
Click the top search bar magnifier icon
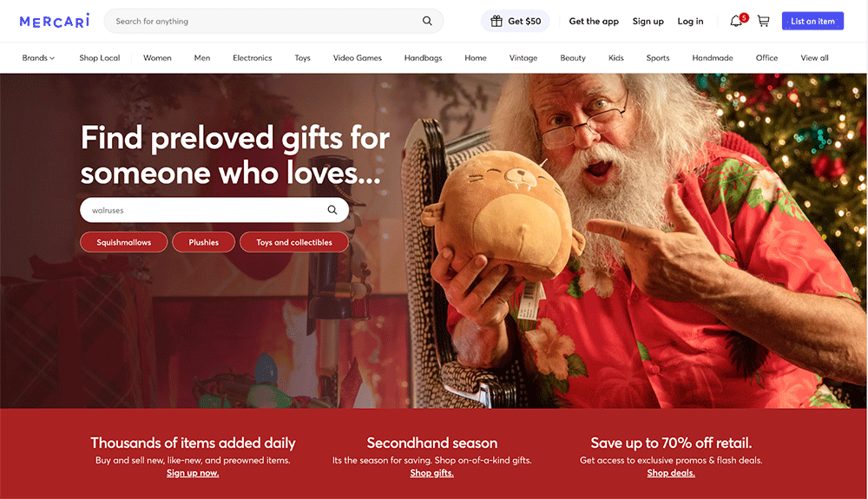[x=427, y=21]
